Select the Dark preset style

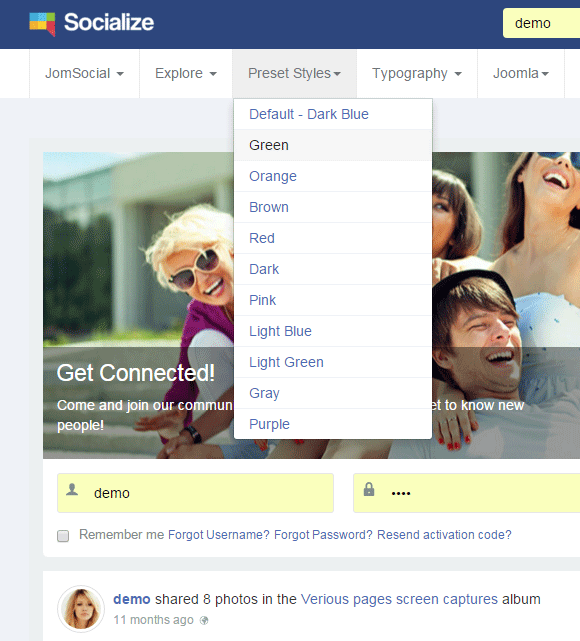(333, 269)
